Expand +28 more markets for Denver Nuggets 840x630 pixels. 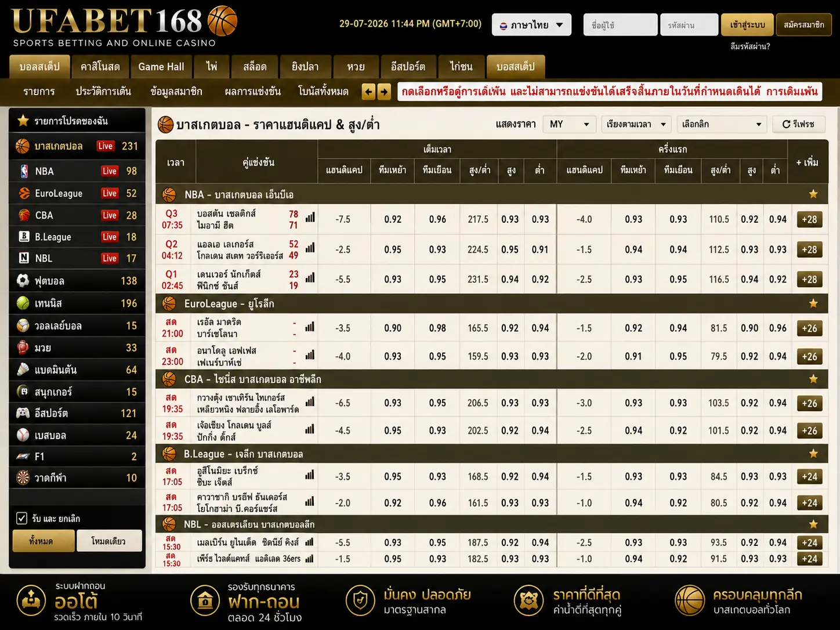tap(809, 280)
